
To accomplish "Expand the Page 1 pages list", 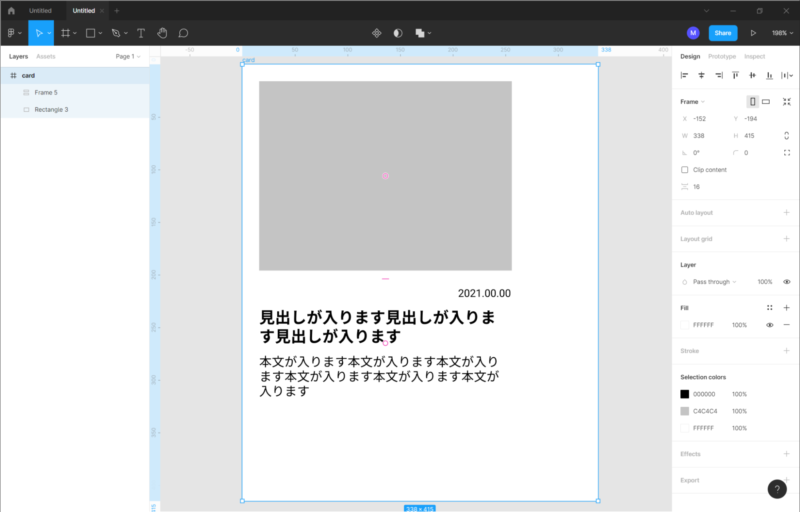I will 128,57.
